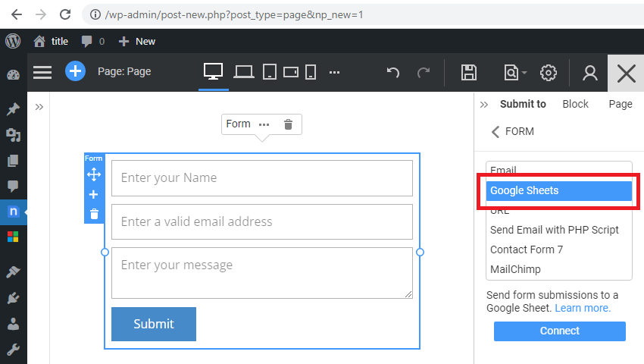The image size is (644, 364).
Task: Open Comments icon in admin sidebar
Action: point(13,186)
